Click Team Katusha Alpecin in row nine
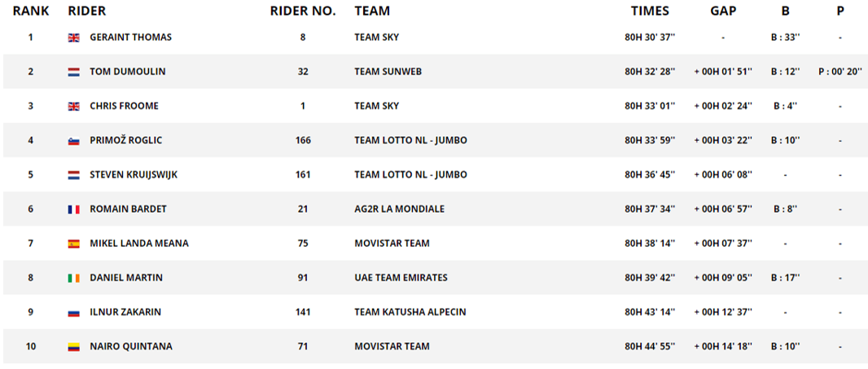The width and height of the screenshot is (868, 369). (x=406, y=313)
